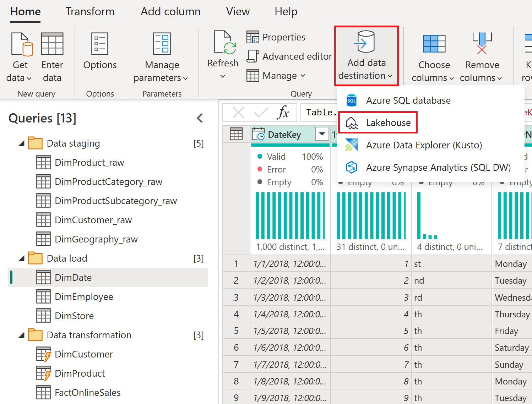Open the Advanced editor
Viewport: 532px width, 404px height.
coord(289,56)
